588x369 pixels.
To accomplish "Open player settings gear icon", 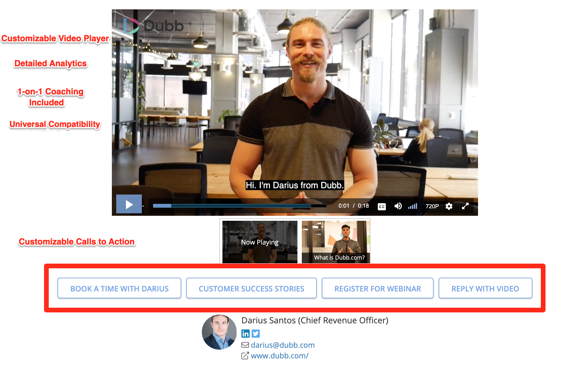I will pyautogui.click(x=449, y=206).
